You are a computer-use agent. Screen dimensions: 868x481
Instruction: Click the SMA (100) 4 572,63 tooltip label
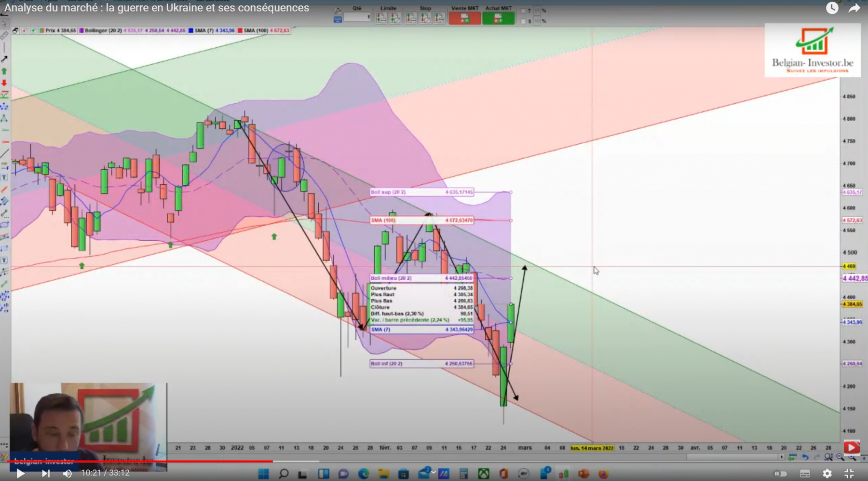[422, 220]
